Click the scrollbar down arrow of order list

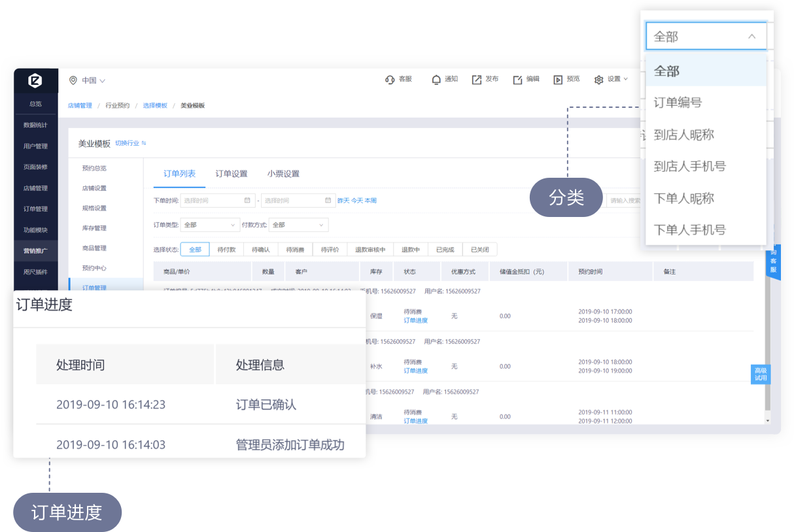768,420
